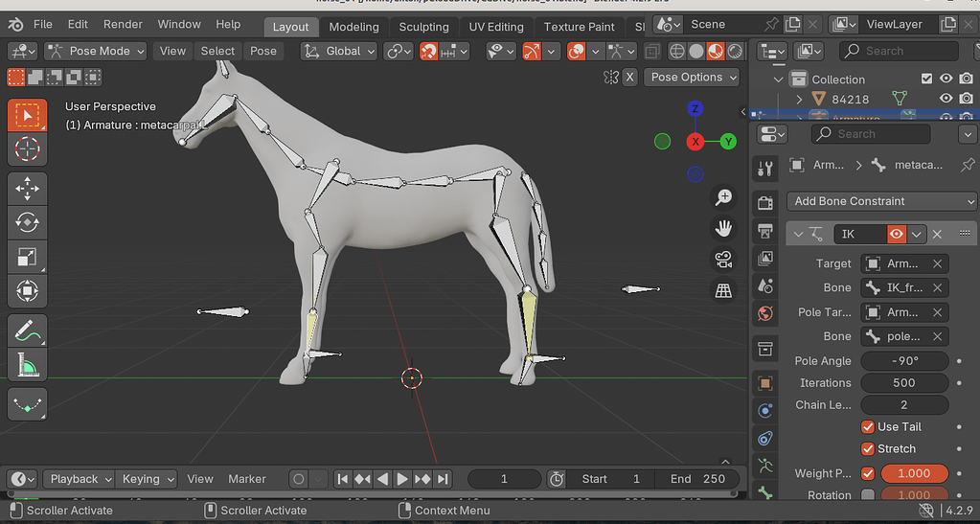Screen dimensions: 980x524
Task: Toggle viewport overlays button
Action: [577, 52]
